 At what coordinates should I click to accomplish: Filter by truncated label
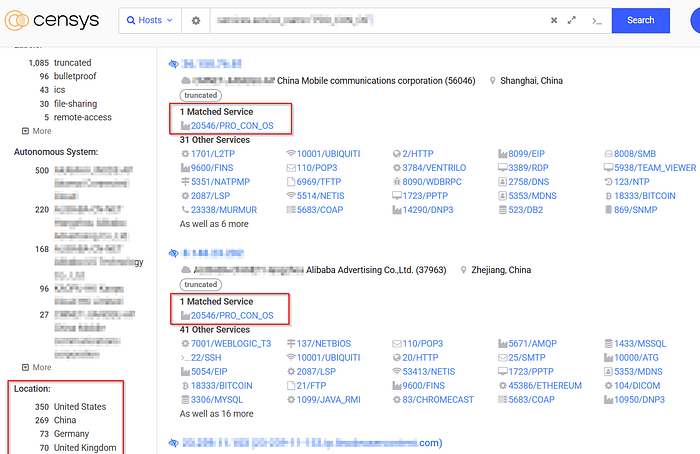coord(72,62)
